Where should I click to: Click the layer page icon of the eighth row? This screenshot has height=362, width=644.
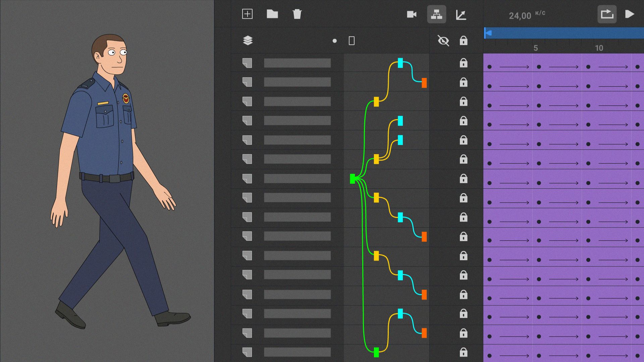(247, 198)
